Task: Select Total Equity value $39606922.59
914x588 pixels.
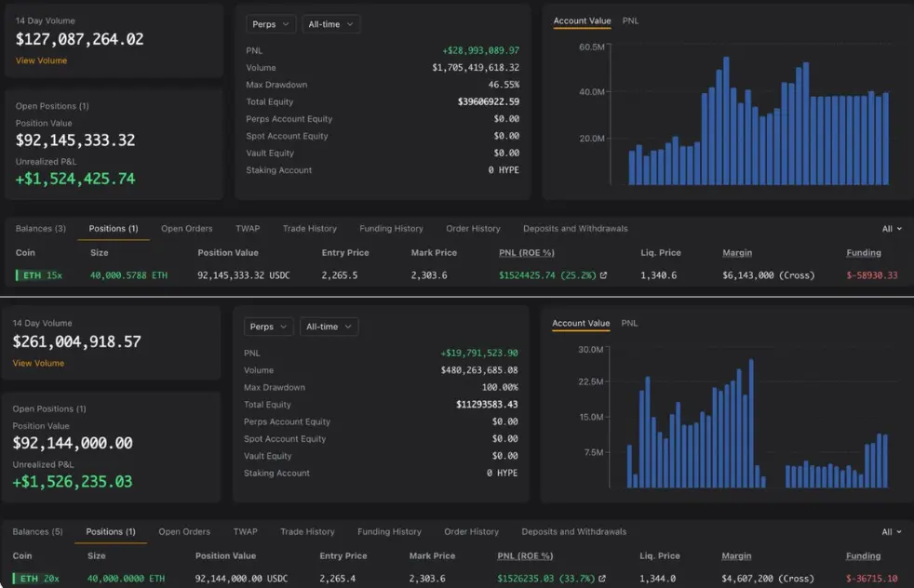Action: click(489, 101)
